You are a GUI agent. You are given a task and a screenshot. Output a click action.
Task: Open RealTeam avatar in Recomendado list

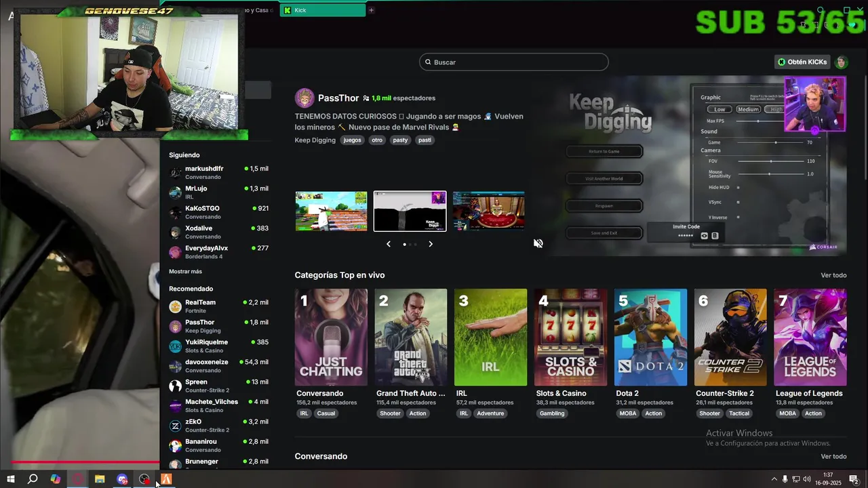(x=176, y=306)
